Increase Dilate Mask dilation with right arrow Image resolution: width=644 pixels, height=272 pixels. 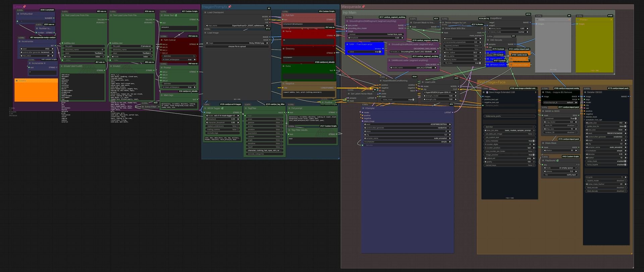[577, 150]
